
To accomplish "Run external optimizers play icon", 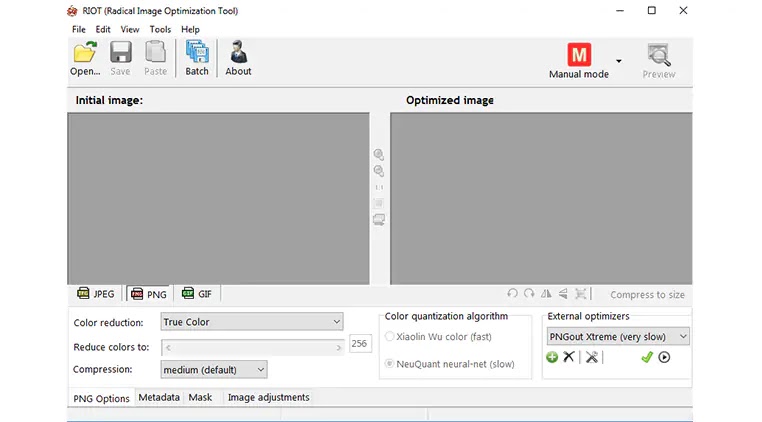I will [664, 357].
